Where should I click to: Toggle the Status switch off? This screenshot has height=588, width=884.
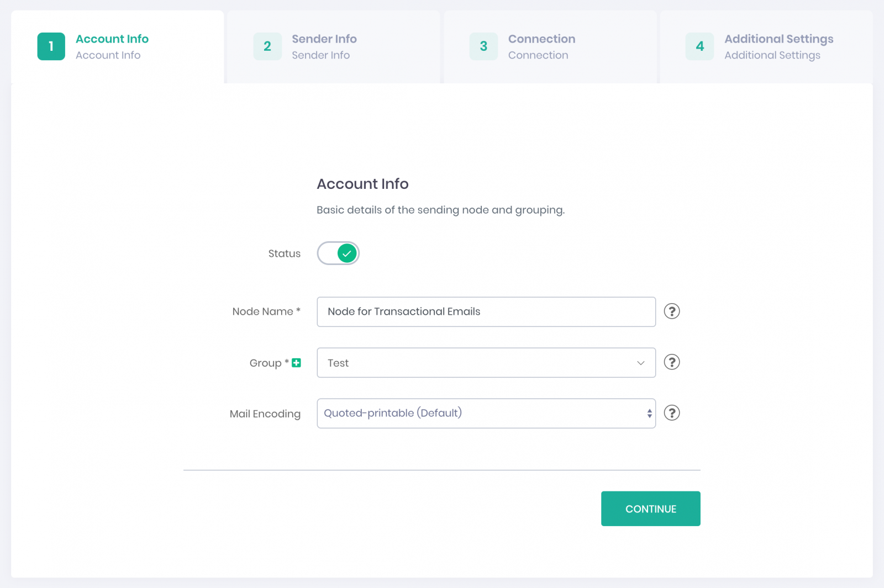click(338, 253)
